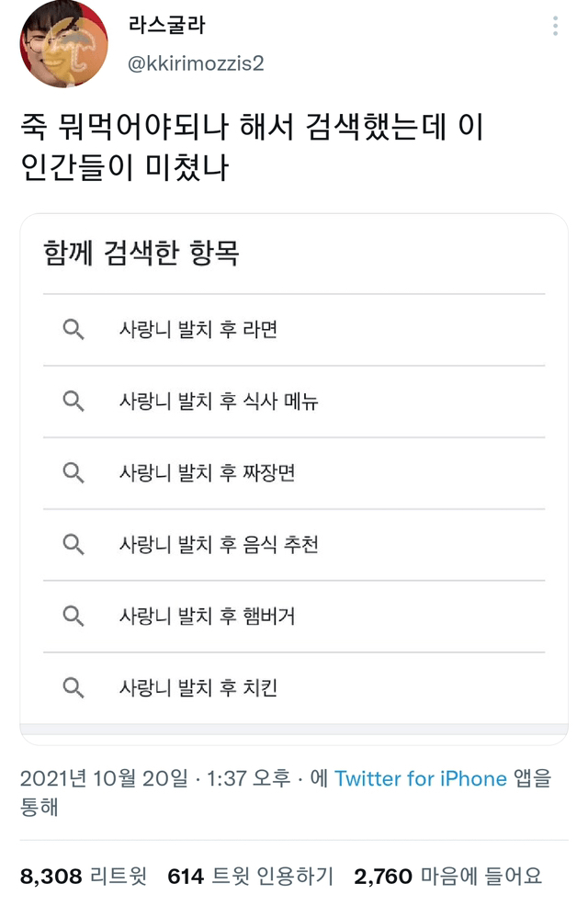This screenshot has width=588, height=906.
Task: Select the 사랑니 발치 후 음식 추천 suggestion
Action: 219,545
